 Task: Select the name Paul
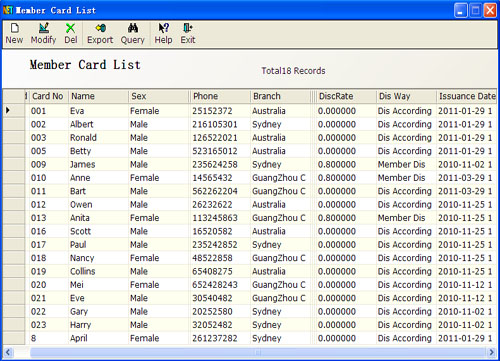[78, 244]
